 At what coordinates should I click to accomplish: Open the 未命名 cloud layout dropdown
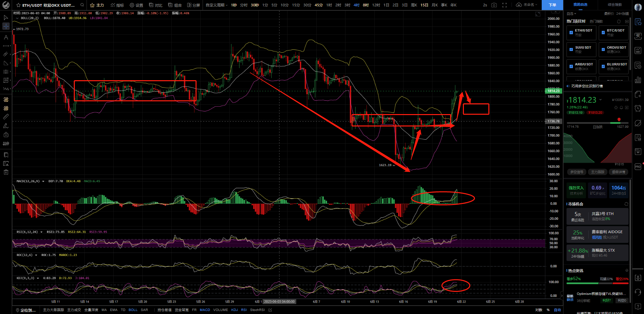tap(527, 5)
